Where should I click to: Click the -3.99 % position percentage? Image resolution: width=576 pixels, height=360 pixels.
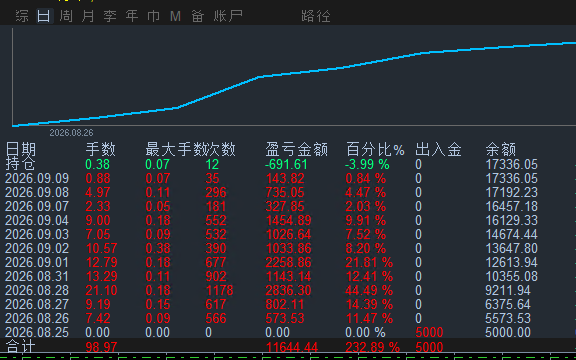pyautogui.click(x=367, y=165)
